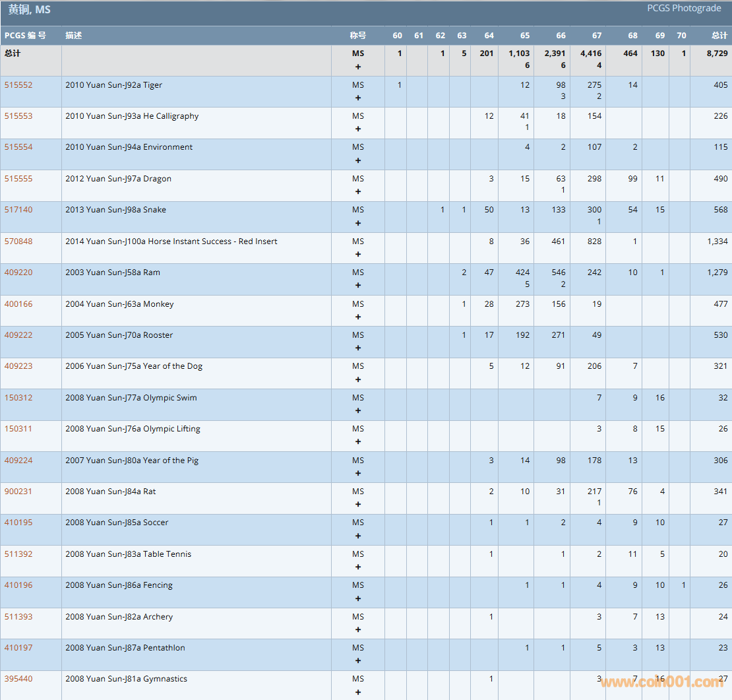Open PCGS number 400166 Monkey entry
732x700 pixels.
pos(18,304)
